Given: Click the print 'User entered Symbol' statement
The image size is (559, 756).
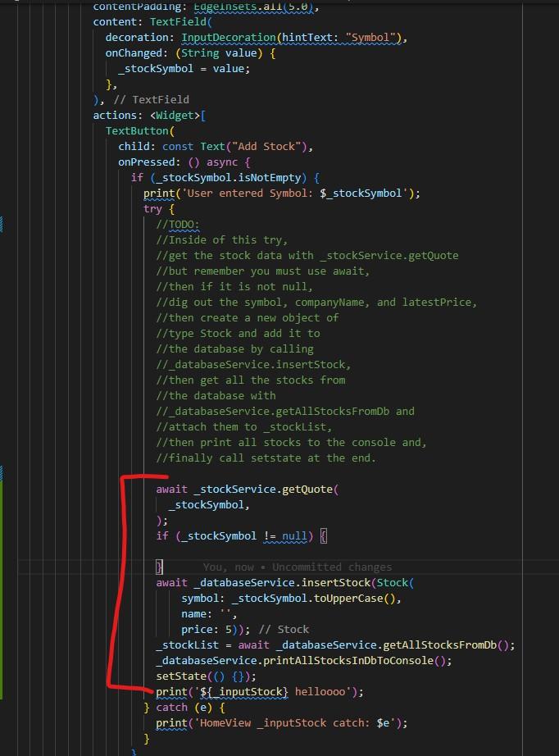Looking at the screenshot, I should [282, 194].
